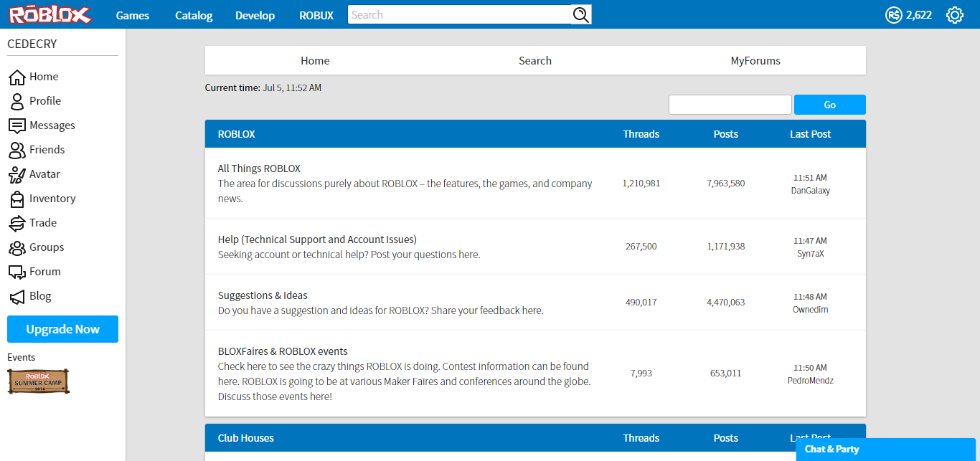Click the Inventory label in sidebar

(x=52, y=199)
